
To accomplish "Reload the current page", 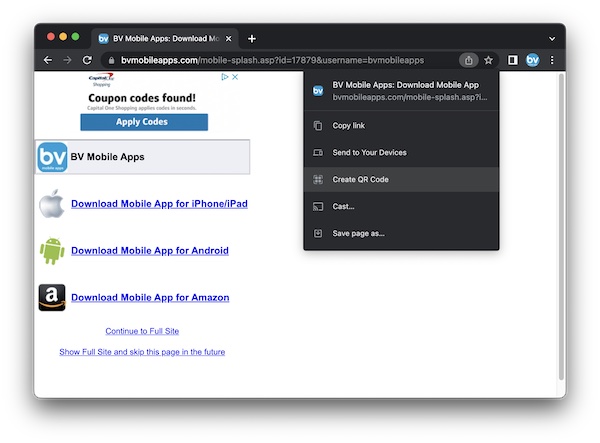I will [87, 60].
